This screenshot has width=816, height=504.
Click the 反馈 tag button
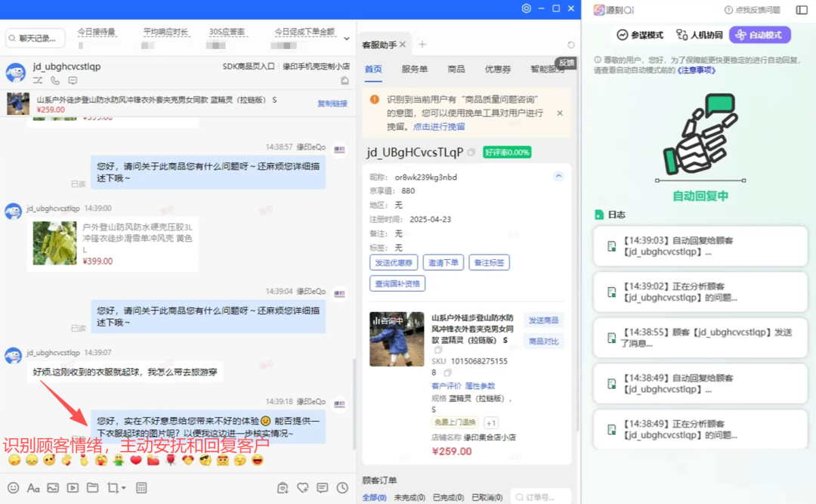567,63
